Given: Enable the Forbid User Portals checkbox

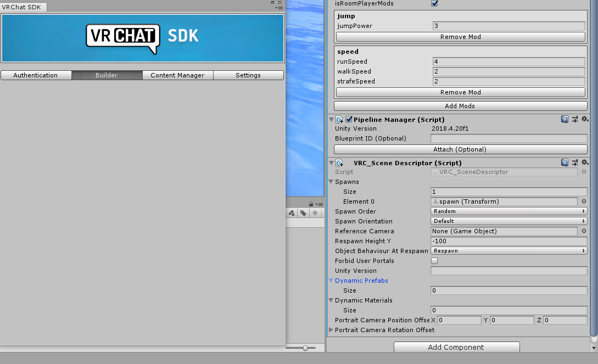Looking at the screenshot, I should pyautogui.click(x=434, y=261).
